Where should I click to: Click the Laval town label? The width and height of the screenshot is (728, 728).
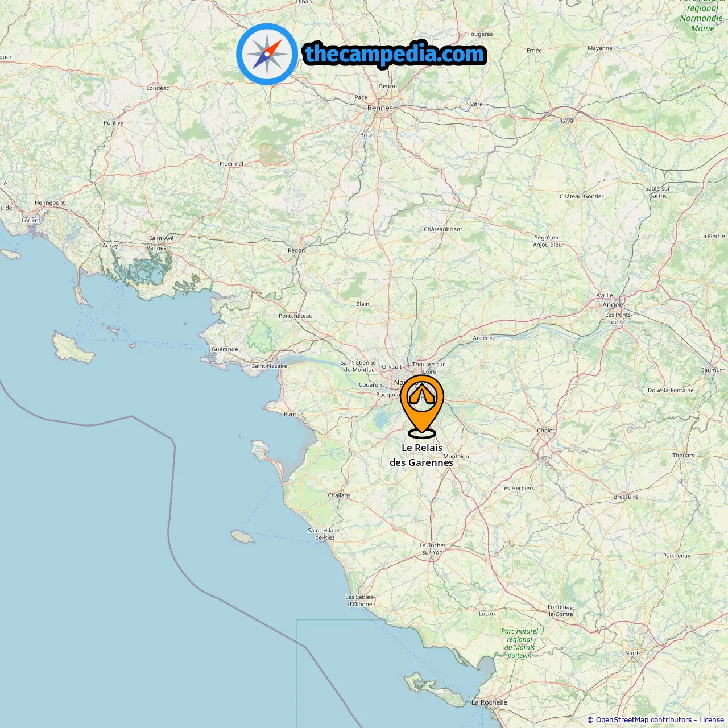[x=568, y=121]
